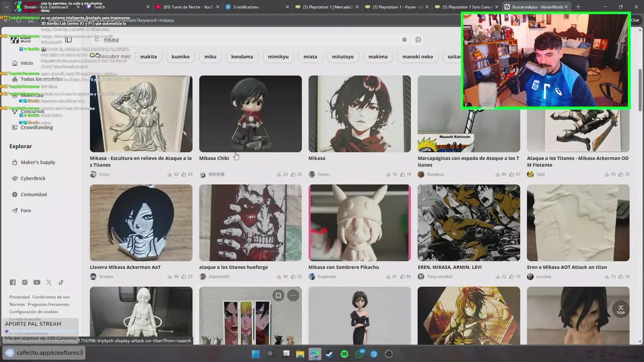This screenshot has height=362, width=644.
Task: Open TikTok icon in sidebar footer
Action: coord(61,283)
